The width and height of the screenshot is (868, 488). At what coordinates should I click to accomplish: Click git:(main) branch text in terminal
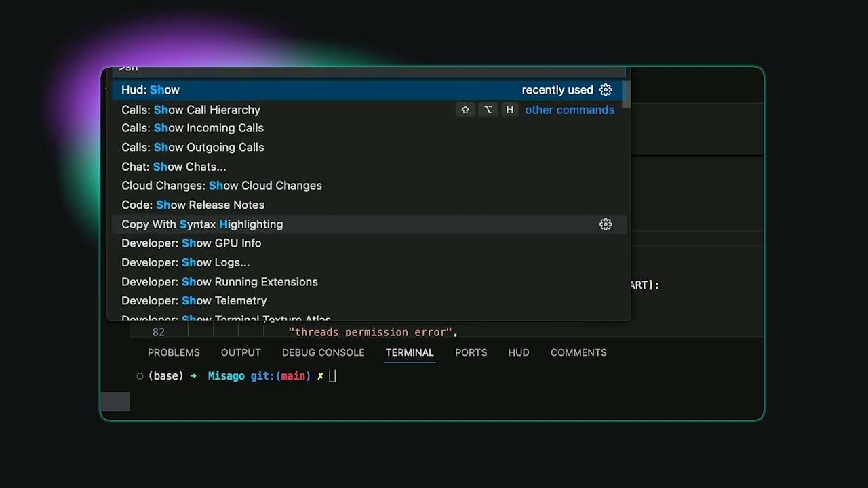(x=281, y=376)
